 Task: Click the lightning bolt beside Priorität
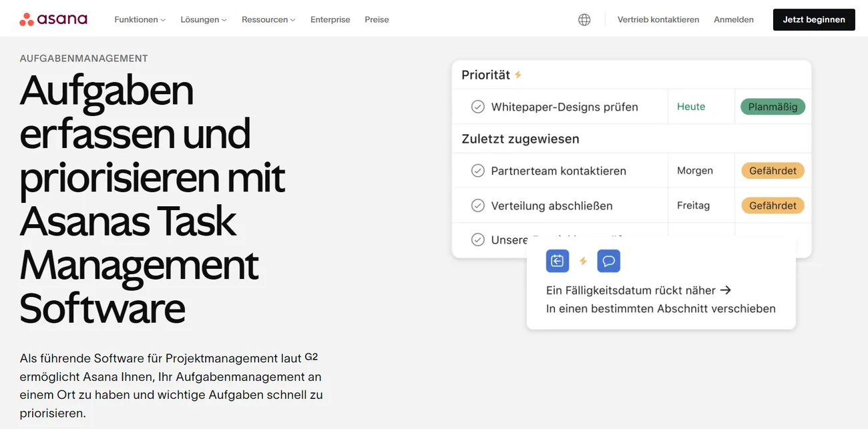tap(517, 75)
